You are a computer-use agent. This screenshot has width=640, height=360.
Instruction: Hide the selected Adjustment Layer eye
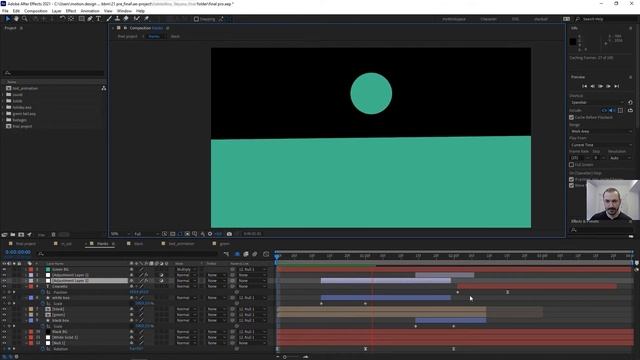pos(4,281)
